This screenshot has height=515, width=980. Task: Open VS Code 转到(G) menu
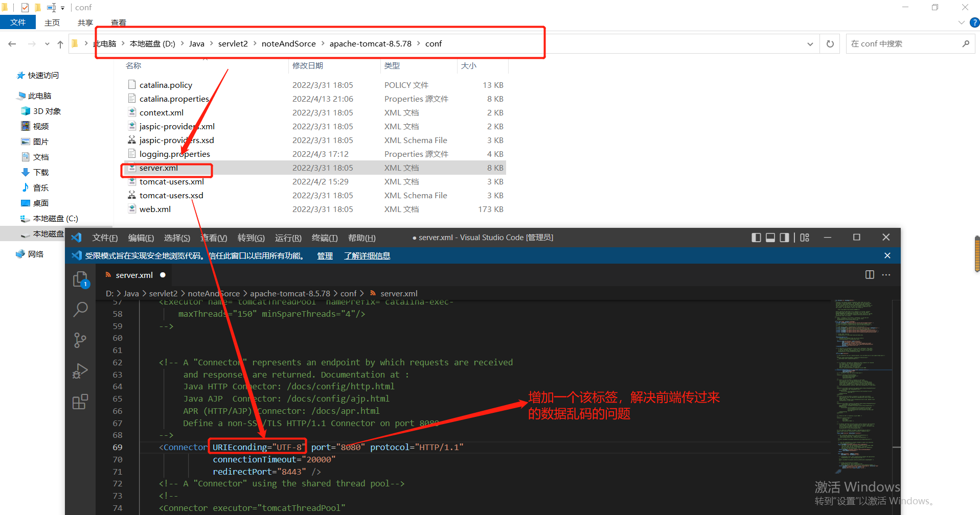click(x=251, y=238)
